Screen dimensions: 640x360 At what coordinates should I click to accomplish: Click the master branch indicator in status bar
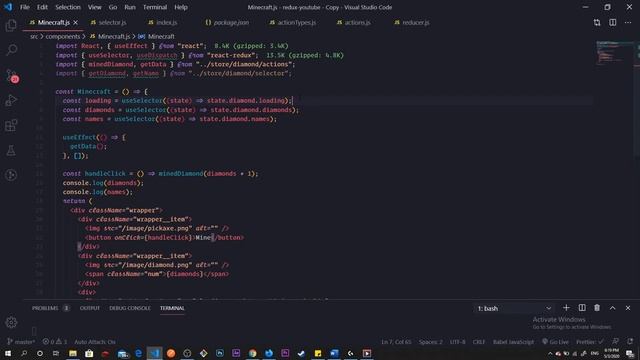click(x=21, y=342)
